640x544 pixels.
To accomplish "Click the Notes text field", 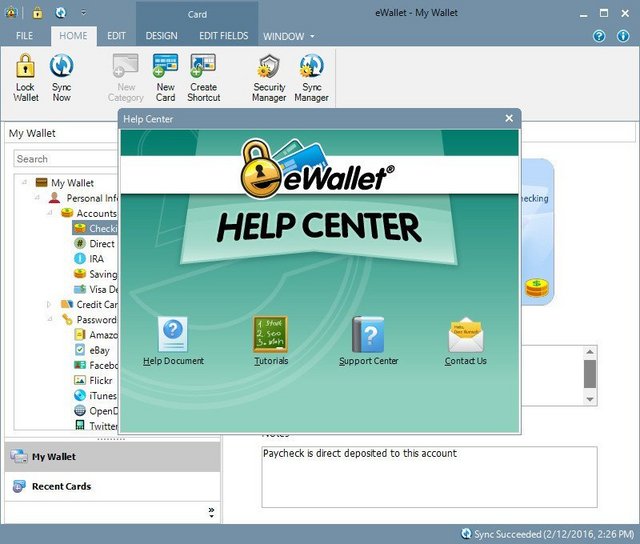I will 429,477.
